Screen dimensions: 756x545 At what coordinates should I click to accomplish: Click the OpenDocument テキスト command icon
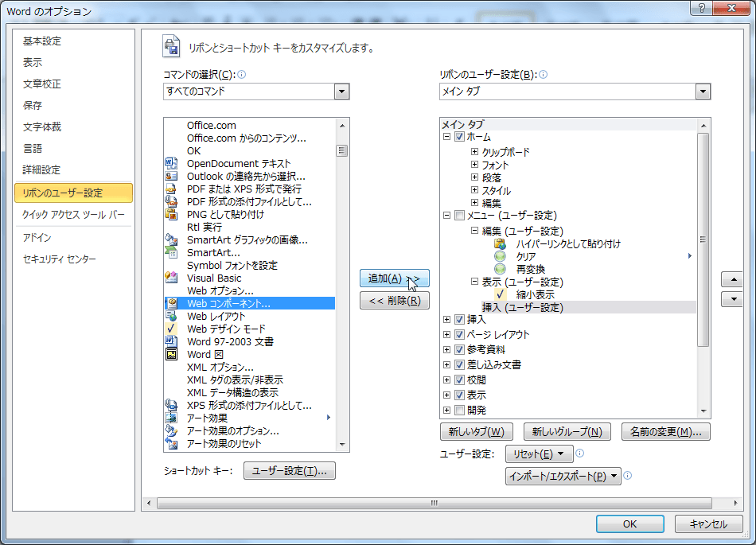171,163
